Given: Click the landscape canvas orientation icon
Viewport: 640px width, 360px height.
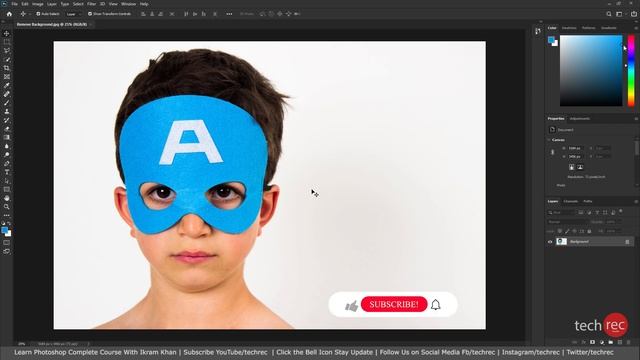Looking at the screenshot, I should click(580, 167).
